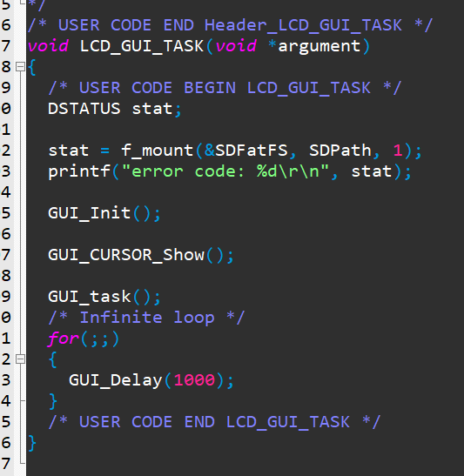Place cursor on f_mount function call
This screenshot has width=464, height=476.
pos(157,151)
